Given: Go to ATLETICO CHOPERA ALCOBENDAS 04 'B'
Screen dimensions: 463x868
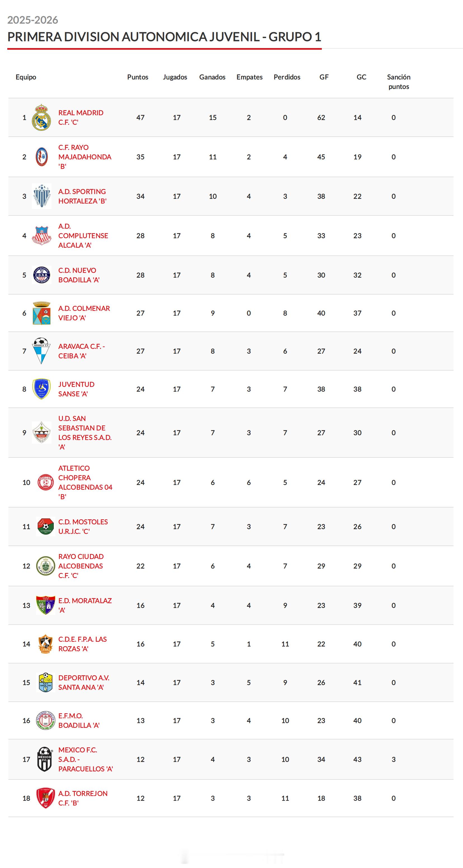Looking at the screenshot, I should click(85, 482).
